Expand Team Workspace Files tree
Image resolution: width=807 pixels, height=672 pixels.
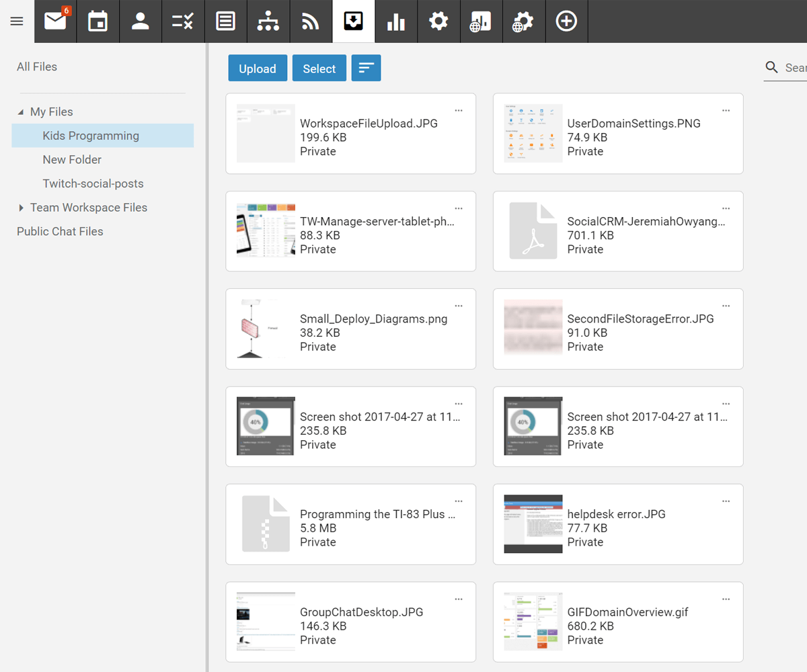point(21,208)
